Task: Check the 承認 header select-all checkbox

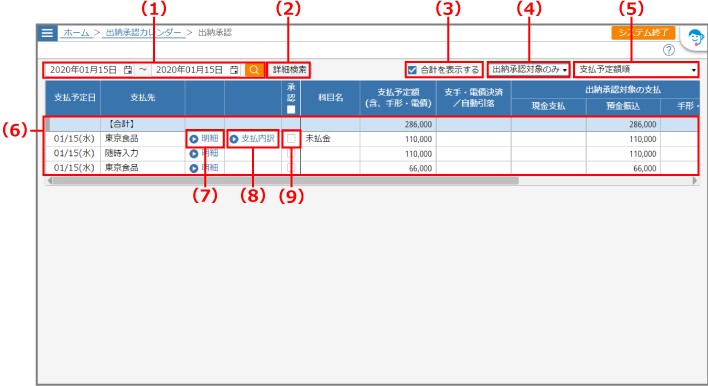Action: [291, 109]
